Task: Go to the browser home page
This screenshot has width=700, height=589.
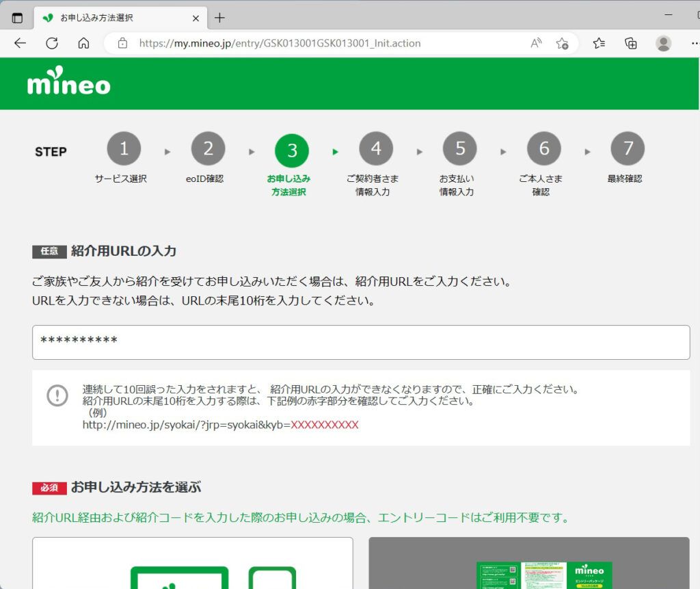Action: pos(83,43)
